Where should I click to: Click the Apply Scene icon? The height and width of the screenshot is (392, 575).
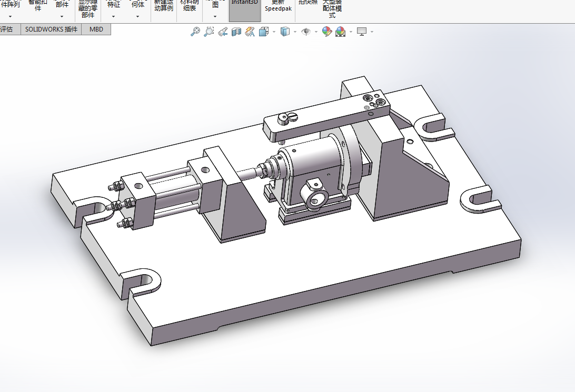341,32
